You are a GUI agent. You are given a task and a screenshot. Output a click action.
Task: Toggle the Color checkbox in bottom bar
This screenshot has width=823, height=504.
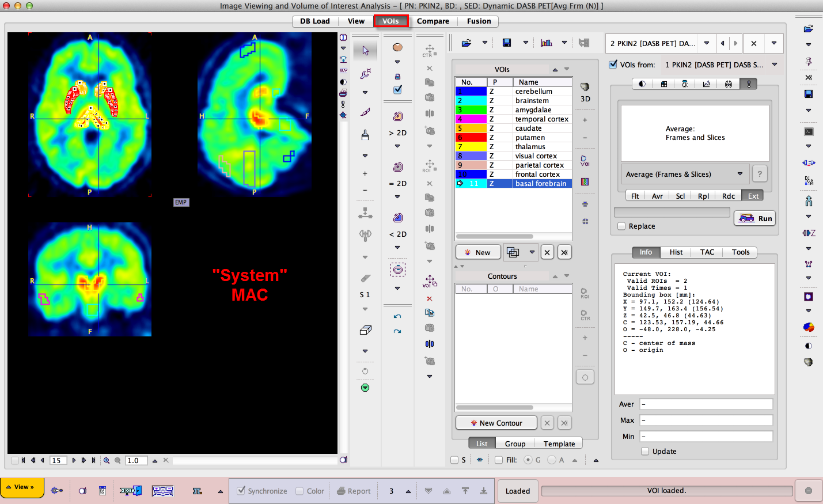(299, 491)
